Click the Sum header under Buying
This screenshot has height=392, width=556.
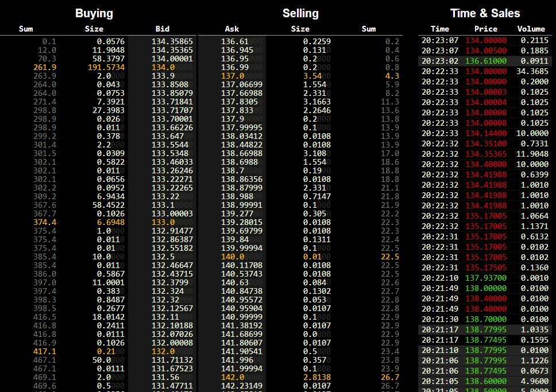26,29
